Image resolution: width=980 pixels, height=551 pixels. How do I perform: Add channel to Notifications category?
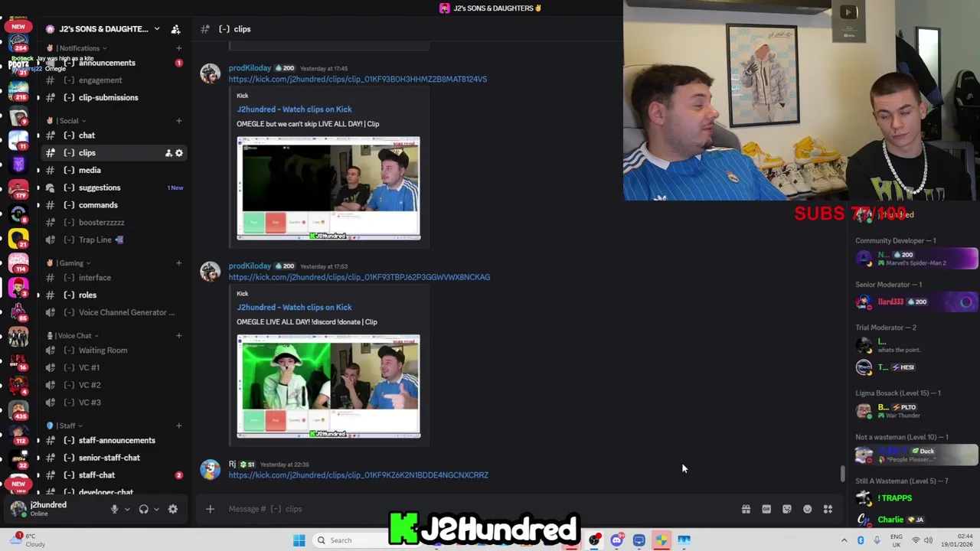click(178, 48)
